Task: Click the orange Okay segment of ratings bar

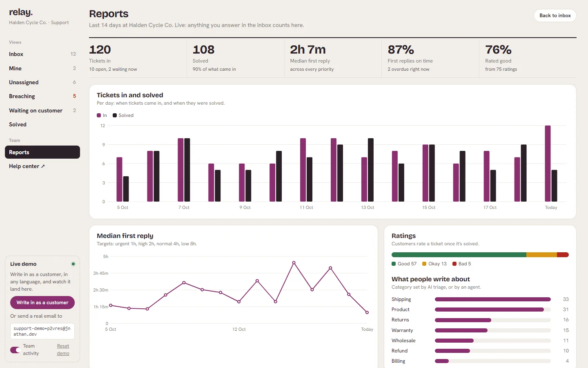Action: pos(541,255)
